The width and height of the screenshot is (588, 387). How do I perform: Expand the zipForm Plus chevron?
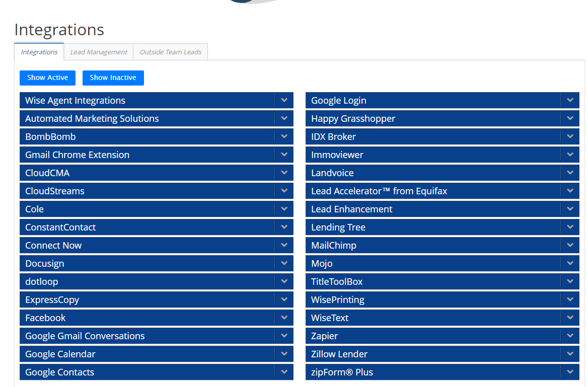[x=570, y=372]
